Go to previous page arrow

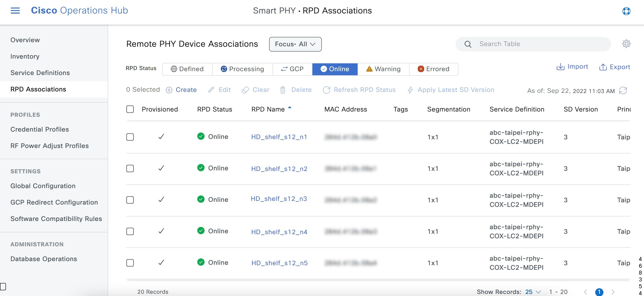coord(586,292)
